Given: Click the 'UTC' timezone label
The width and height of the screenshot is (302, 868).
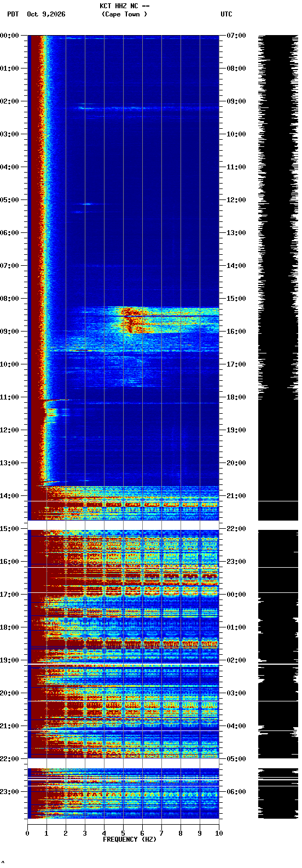Looking at the screenshot, I should pyautogui.click(x=226, y=14).
